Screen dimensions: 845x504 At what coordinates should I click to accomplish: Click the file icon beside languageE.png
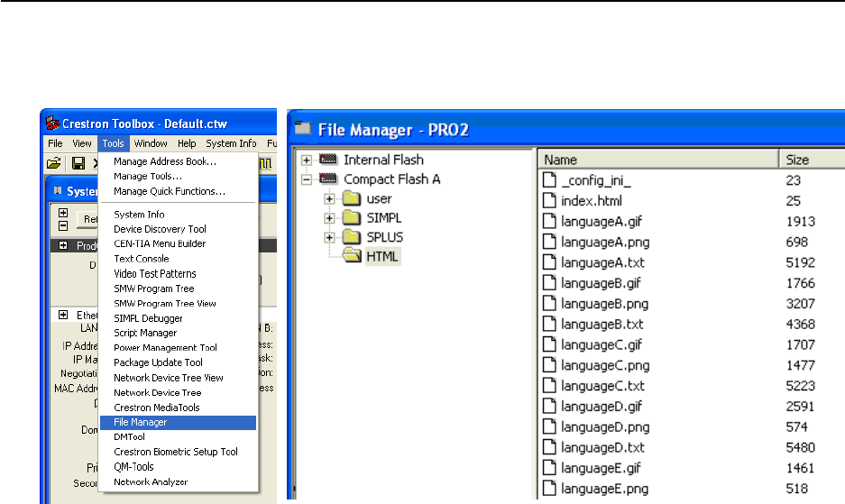[x=549, y=489]
